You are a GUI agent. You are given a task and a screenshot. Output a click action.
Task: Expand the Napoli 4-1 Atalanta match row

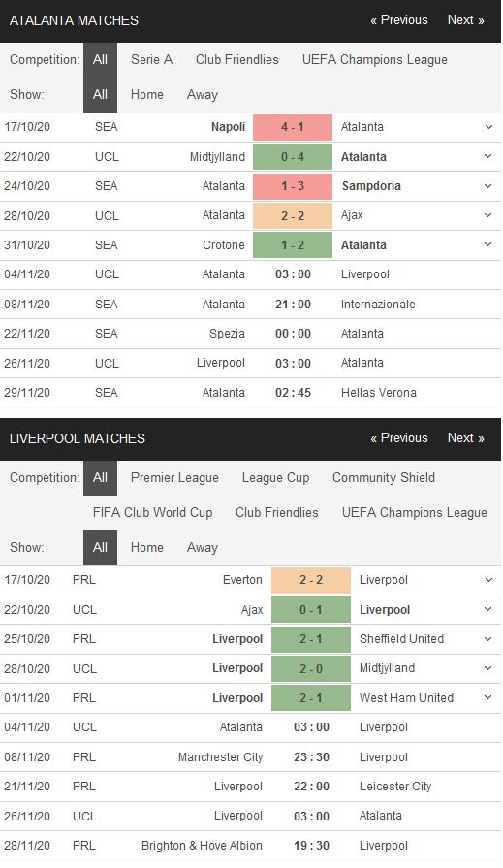pyautogui.click(x=488, y=127)
